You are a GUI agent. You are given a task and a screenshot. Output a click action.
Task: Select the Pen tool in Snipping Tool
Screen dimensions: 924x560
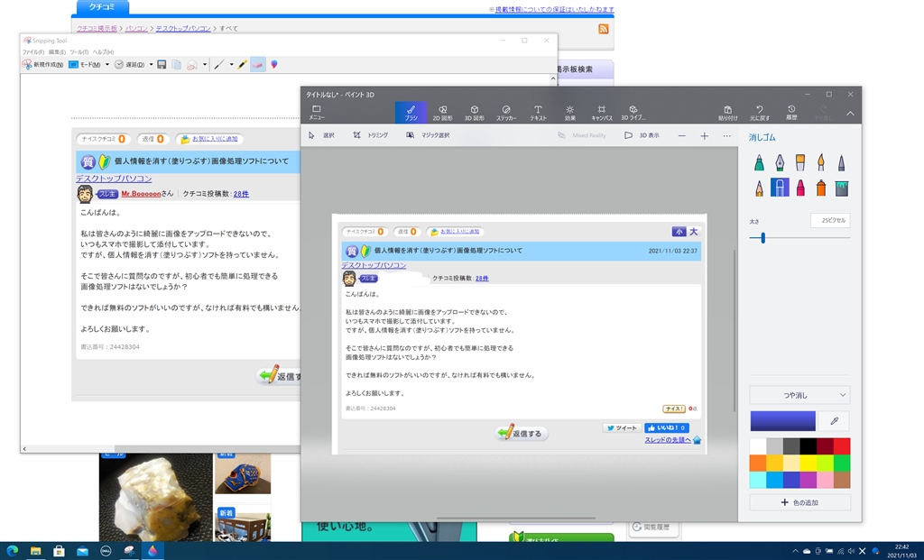[218, 65]
